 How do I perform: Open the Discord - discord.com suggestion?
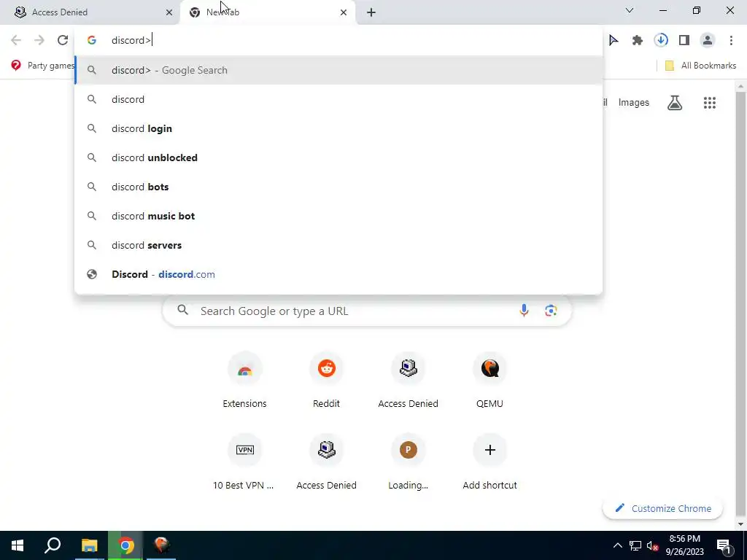(338, 274)
